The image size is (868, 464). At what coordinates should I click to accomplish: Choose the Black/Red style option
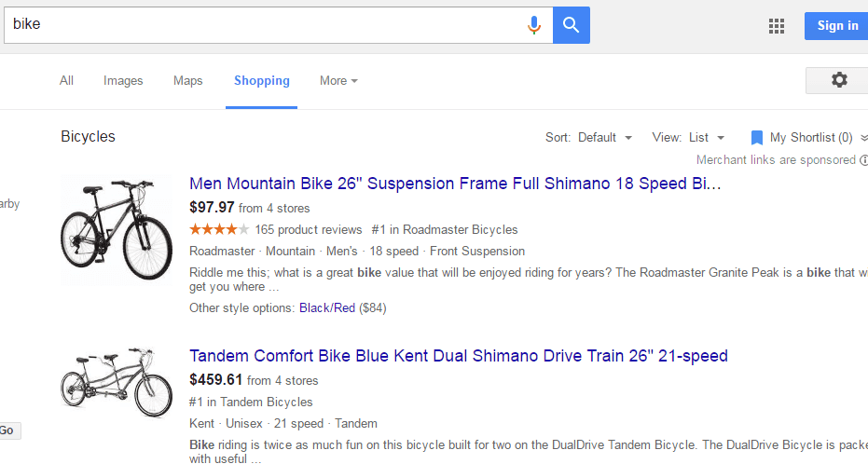[327, 307]
